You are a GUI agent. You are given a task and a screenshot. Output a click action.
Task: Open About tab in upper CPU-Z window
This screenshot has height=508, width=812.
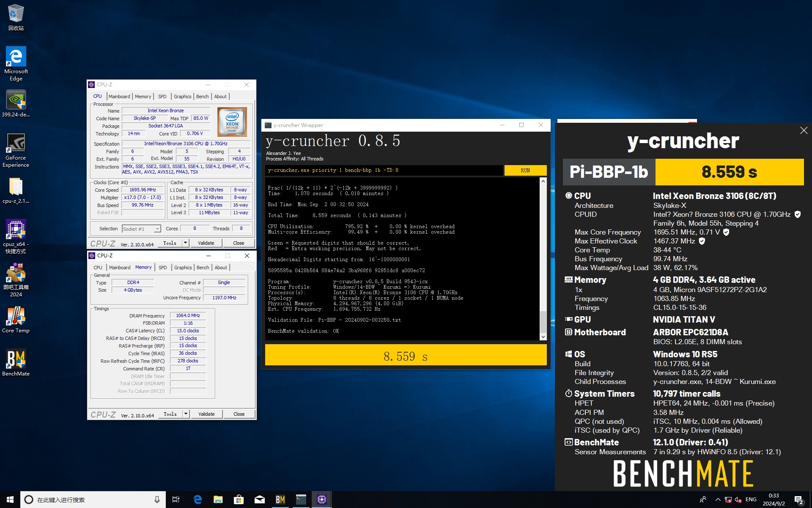coord(220,97)
